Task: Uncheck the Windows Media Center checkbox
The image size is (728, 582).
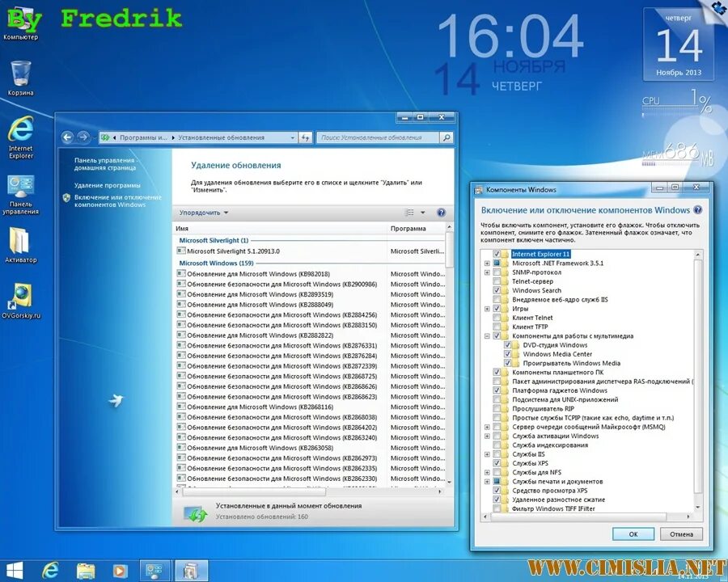Action: pyautogui.click(x=507, y=354)
